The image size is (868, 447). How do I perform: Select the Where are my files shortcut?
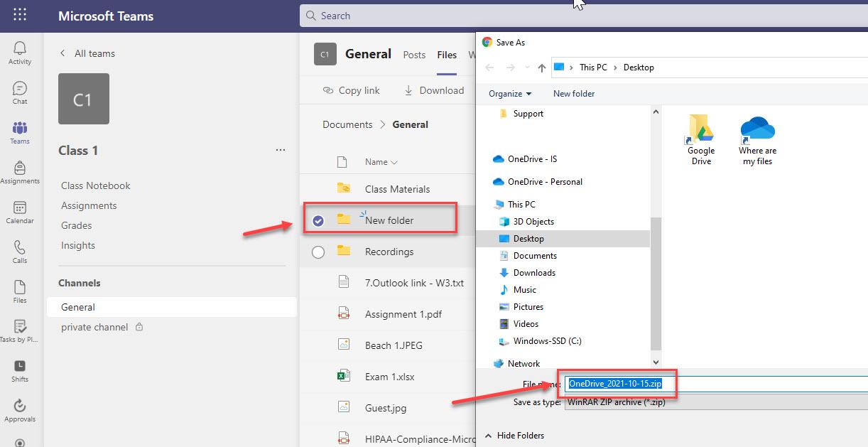[758, 141]
